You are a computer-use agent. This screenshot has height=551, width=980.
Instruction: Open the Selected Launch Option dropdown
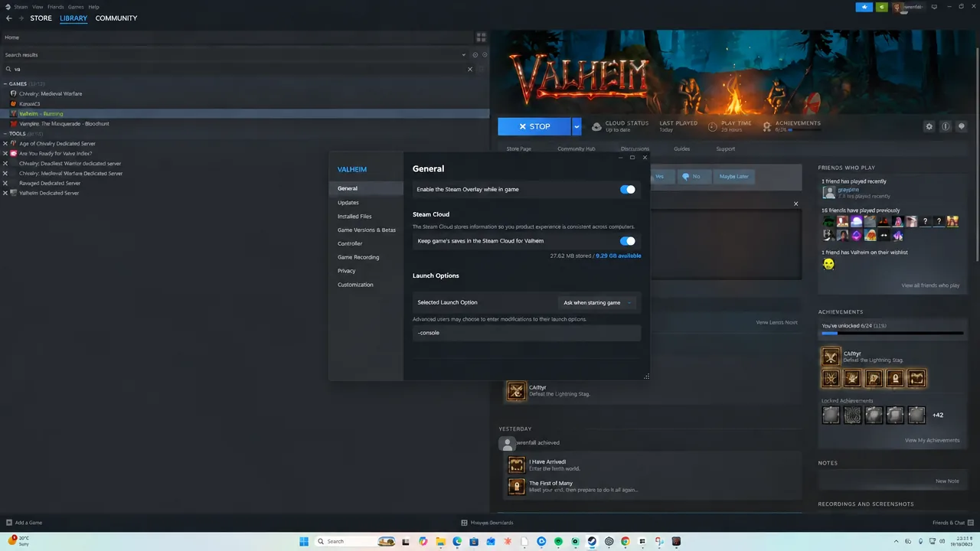click(599, 302)
